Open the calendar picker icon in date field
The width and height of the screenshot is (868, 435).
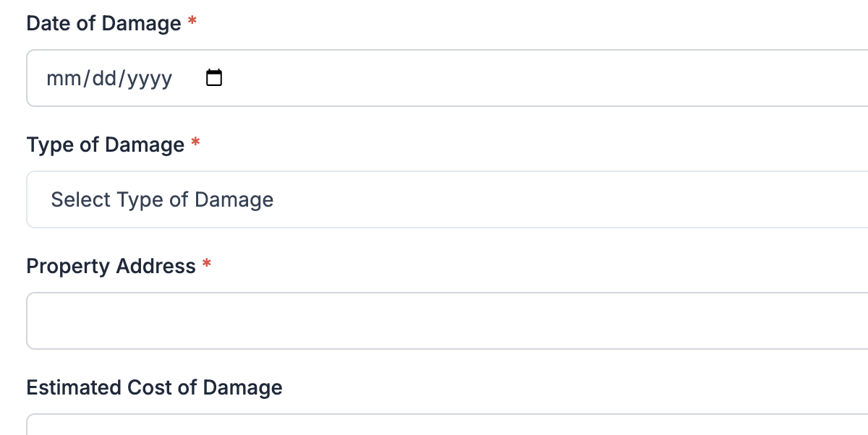tap(214, 77)
